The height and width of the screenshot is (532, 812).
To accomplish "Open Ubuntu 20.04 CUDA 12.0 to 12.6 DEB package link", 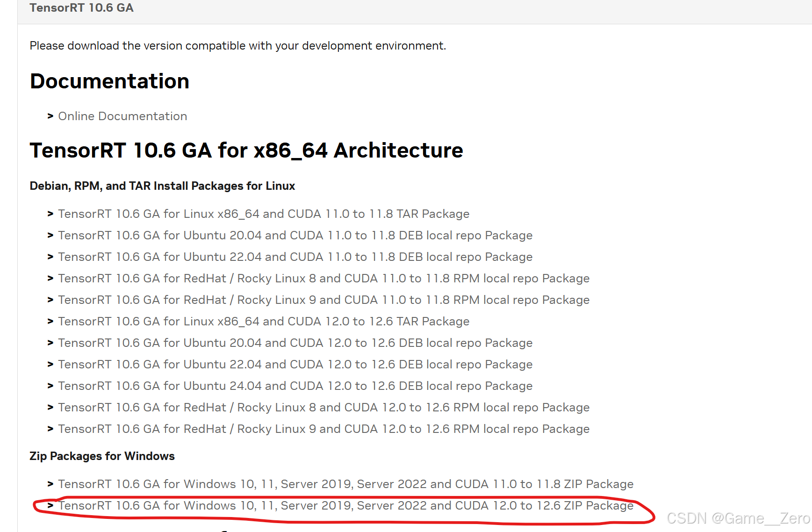I will click(295, 343).
